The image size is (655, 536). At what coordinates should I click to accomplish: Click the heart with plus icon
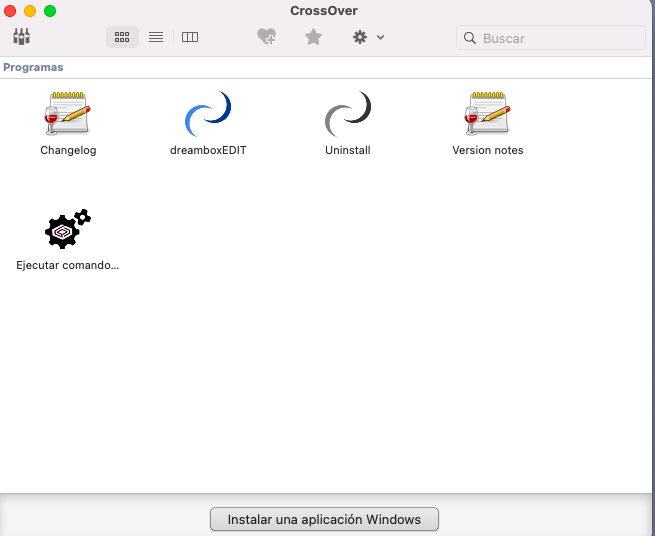point(266,37)
